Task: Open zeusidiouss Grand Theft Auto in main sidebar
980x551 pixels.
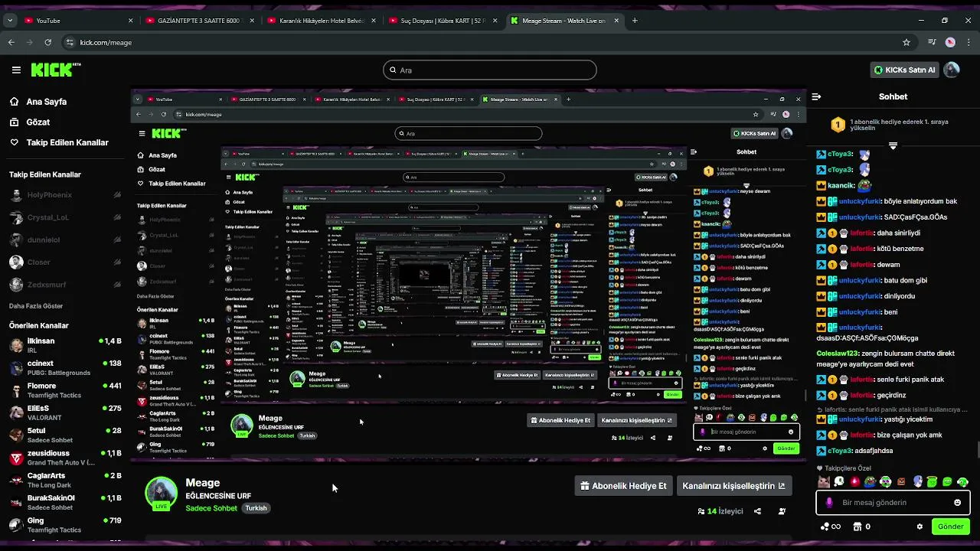Action: pos(64,458)
